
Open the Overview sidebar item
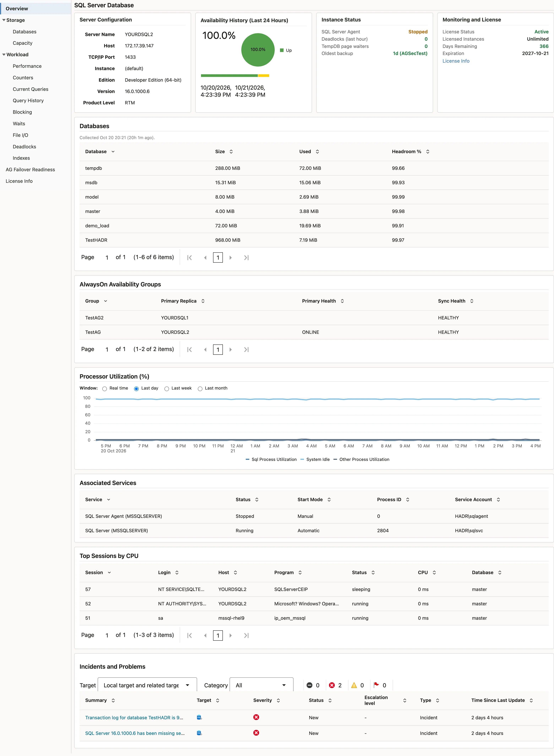pyautogui.click(x=36, y=8)
